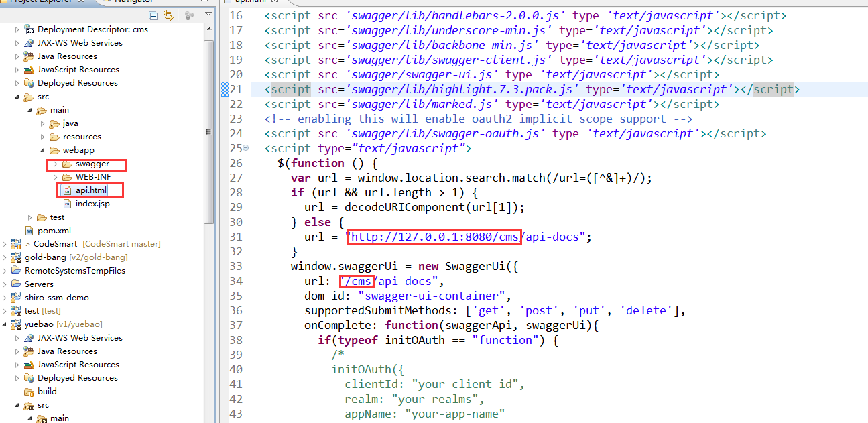The height and width of the screenshot is (423, 868).
Task: Minimize the Project Explorer view
Action: [204, 2]
